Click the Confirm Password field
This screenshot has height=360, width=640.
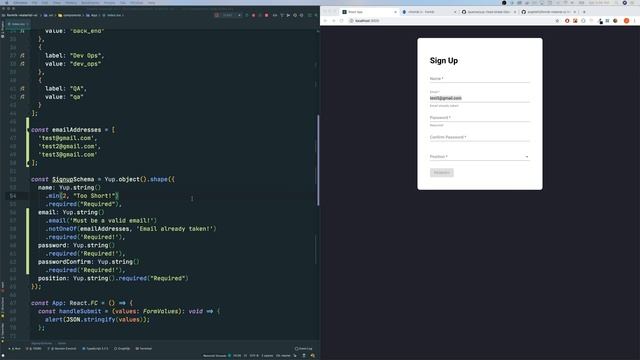pos(480,137)
